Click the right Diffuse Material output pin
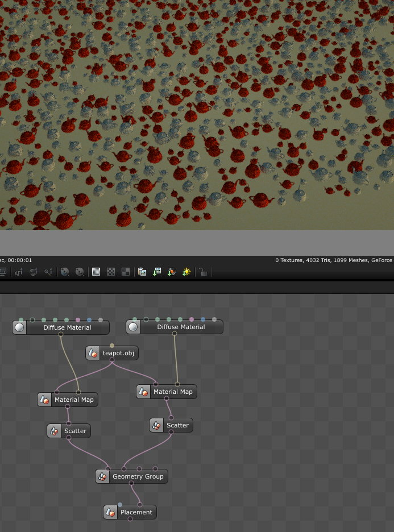Image resolution: width=394 pixels, height=532 pixels. tap(175, 334)
